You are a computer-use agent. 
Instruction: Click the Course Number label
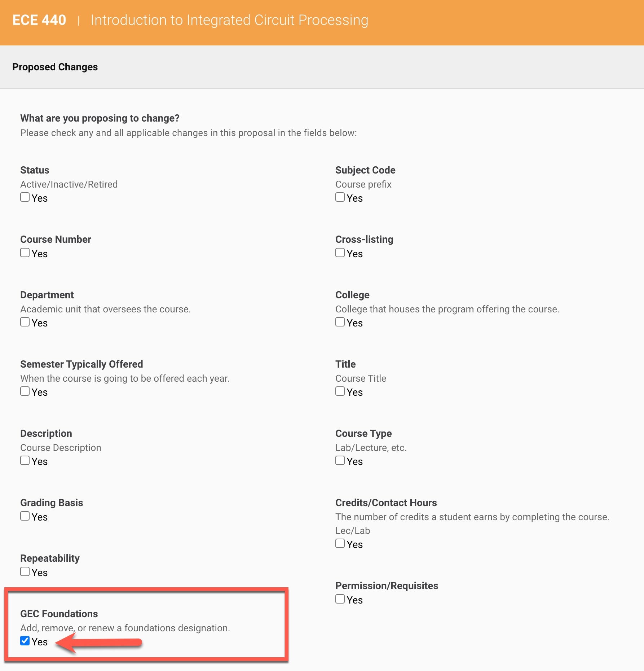[x=56, y=240]
